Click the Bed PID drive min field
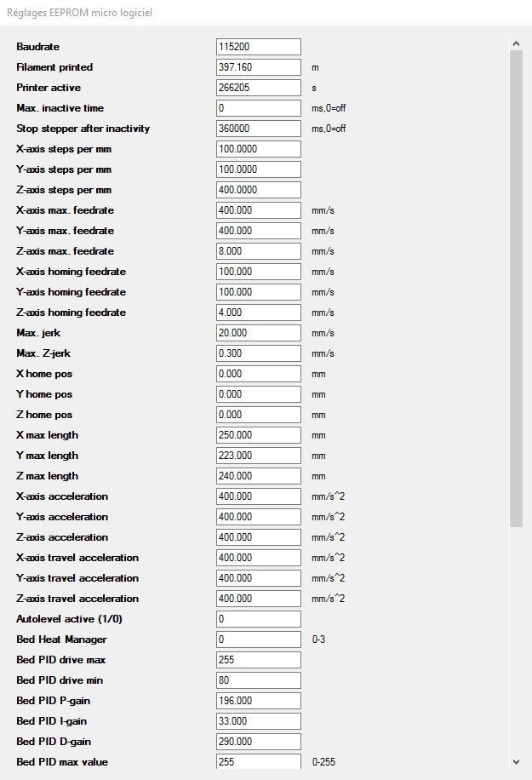 coord(259,680)
